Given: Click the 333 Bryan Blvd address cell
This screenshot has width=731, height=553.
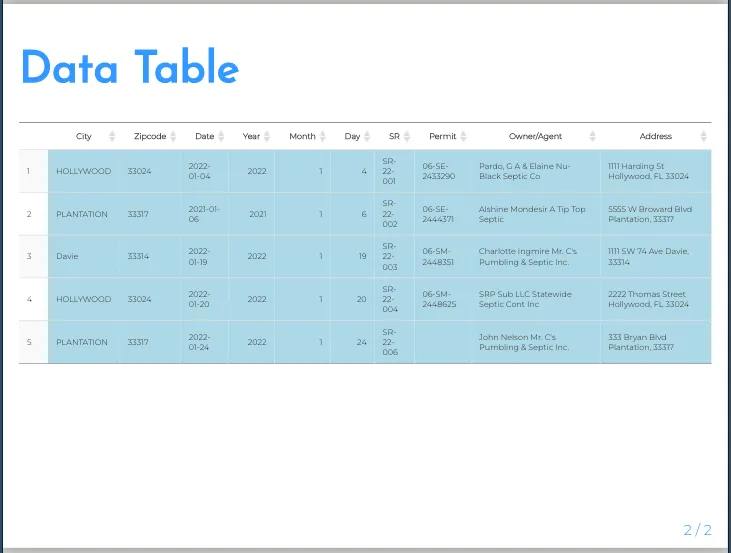Looking at the screenshot, I should tap(656, 342).
